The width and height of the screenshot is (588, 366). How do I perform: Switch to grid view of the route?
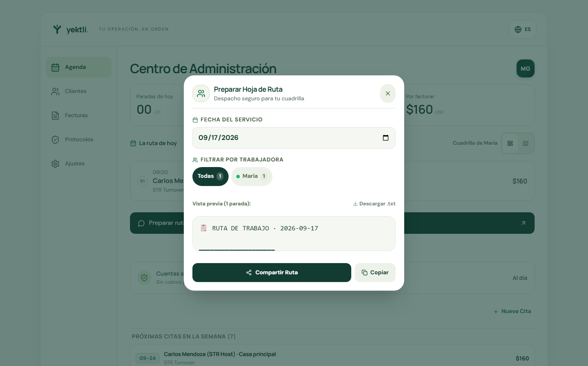coord(510,143)
